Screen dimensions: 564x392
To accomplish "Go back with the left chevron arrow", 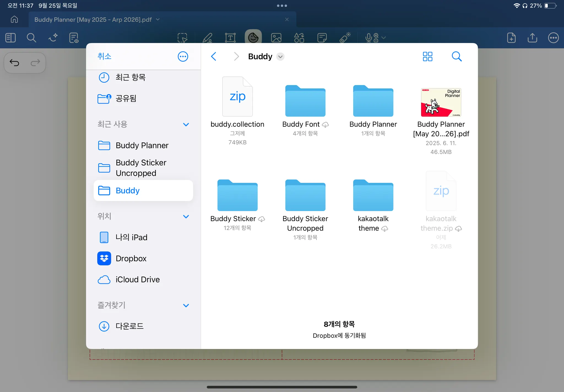I will tap(214, 56).
